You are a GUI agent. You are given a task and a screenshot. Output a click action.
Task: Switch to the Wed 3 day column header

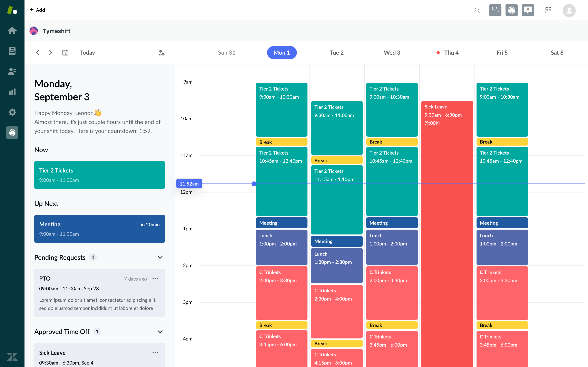392,52
